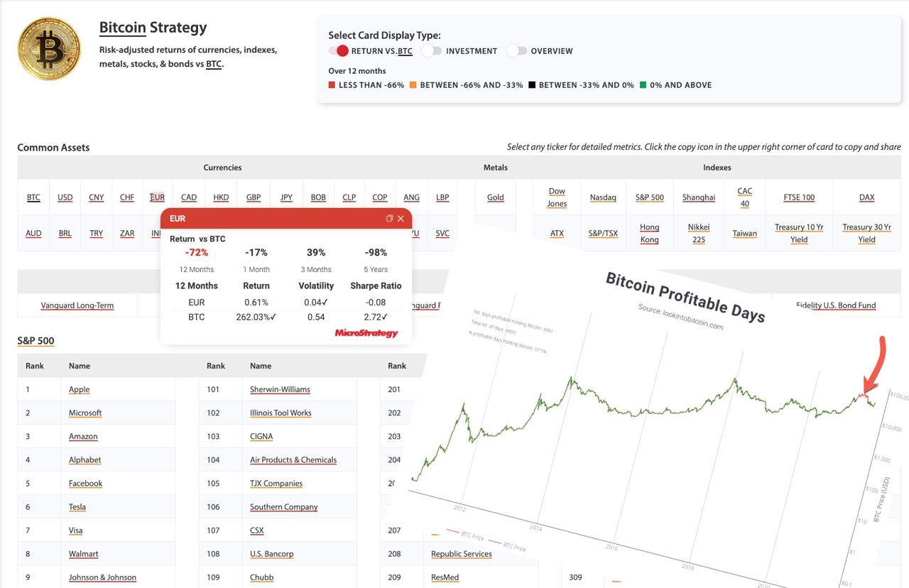This screenshot has height=588, width=909.
Task: Select the JPY currency ticker
Action: click(x=286, y=197)
